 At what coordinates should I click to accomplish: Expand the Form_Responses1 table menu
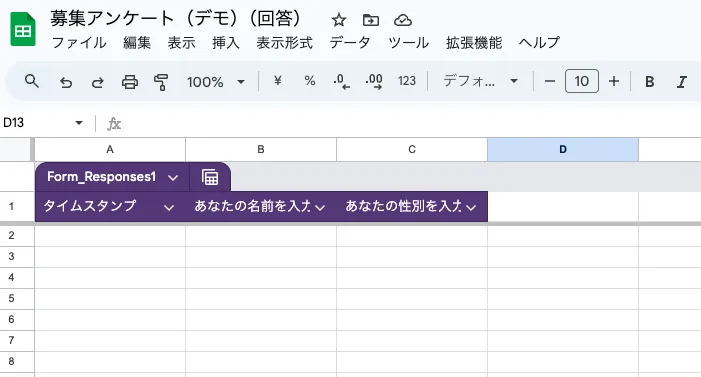[x=173, y=178]
